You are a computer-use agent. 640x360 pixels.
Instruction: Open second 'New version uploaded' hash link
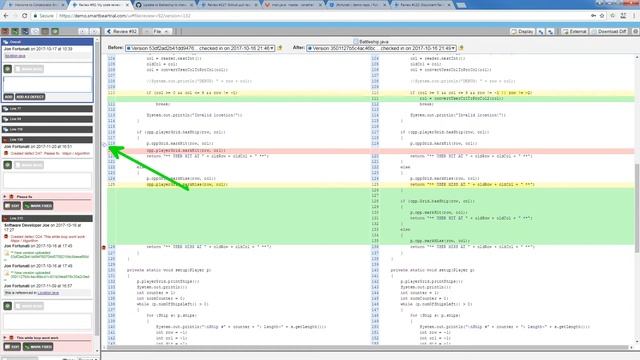tap(50, 277)
